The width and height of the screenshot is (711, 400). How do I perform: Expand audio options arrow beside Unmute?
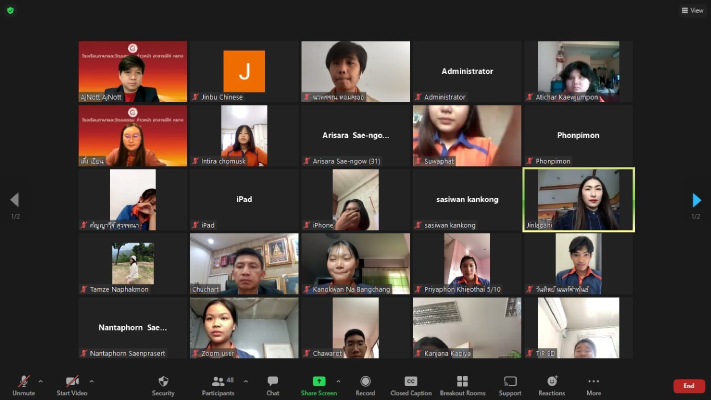41,381
